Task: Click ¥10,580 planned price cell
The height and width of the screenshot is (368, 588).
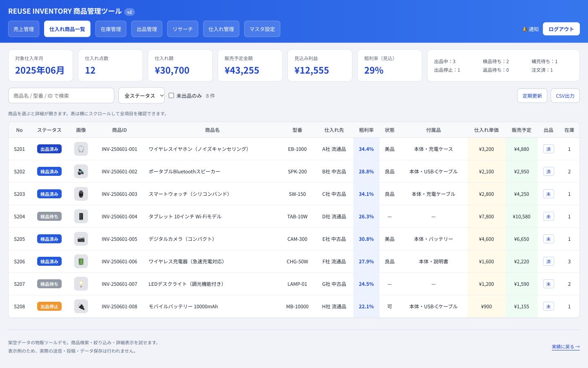Action: [521, 216]
